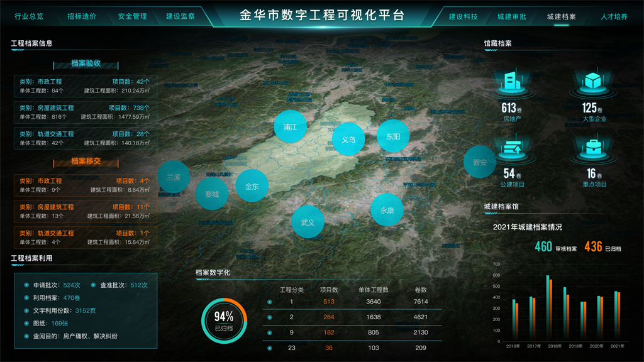The width and height of the screenshot is (644, 362).
Task: Click the 94% 已归档 progress ring
Action: tap(224, 320)
